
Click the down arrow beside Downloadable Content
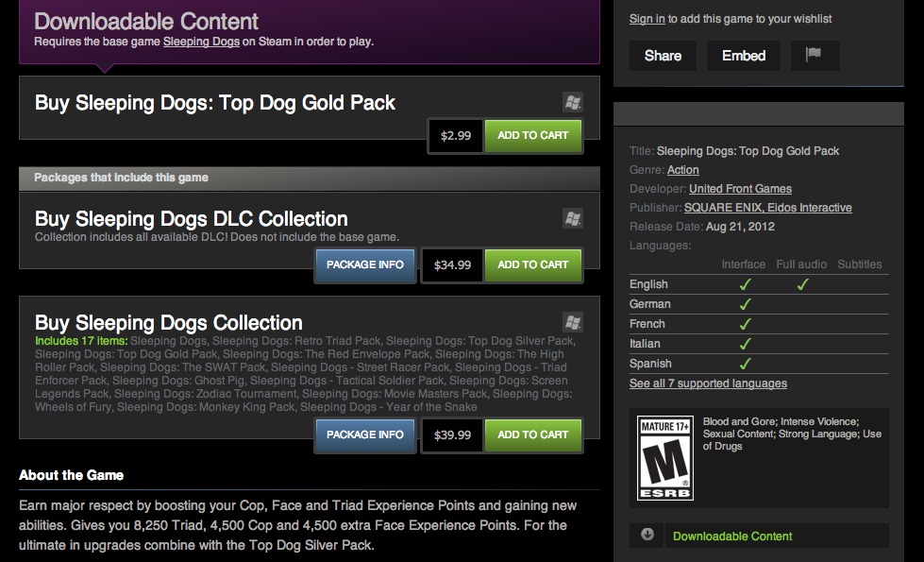[647, 535]
